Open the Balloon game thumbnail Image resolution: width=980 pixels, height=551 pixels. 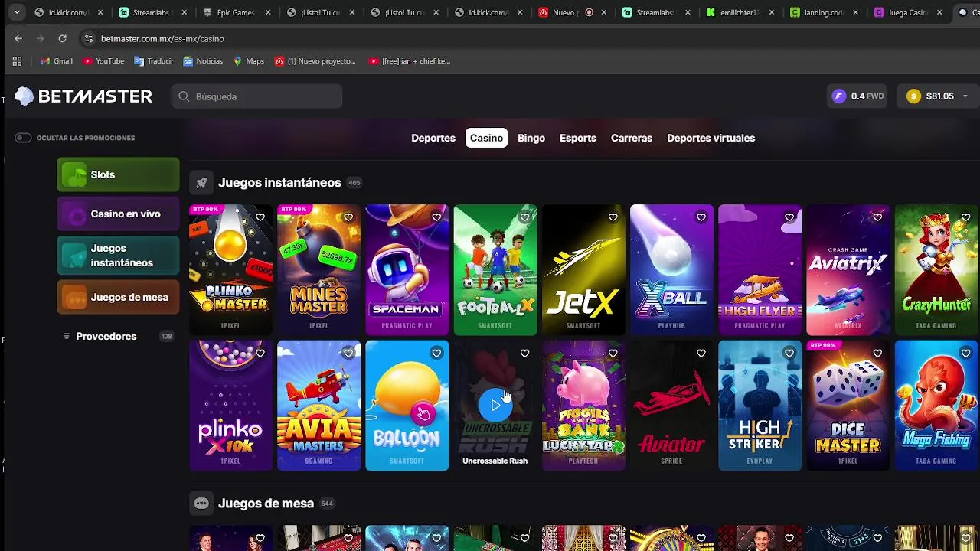pyautogui.click(x=407, y=405)
